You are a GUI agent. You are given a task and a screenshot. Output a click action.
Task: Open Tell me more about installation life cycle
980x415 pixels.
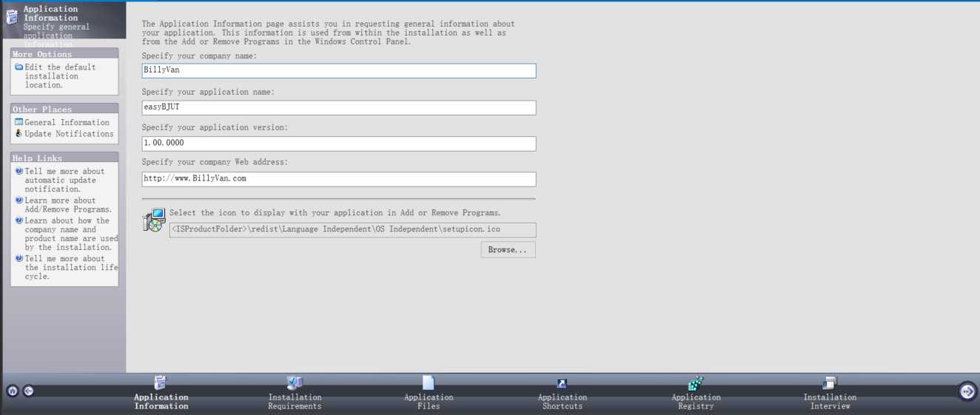pos(71,268)
